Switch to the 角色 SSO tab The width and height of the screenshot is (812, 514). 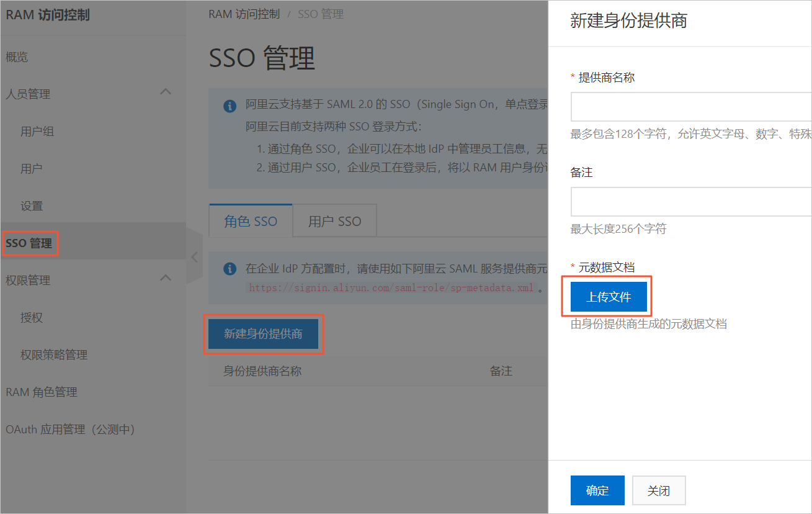point(251,221)
